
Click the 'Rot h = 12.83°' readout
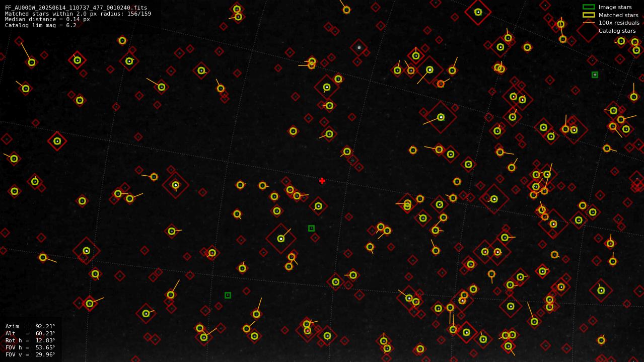30,340
